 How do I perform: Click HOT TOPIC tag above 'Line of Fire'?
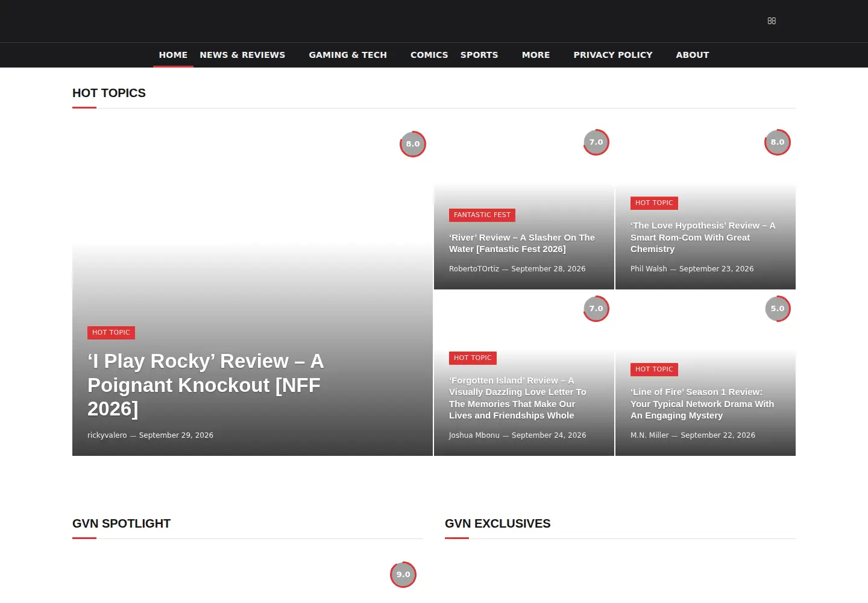(654, 370)
